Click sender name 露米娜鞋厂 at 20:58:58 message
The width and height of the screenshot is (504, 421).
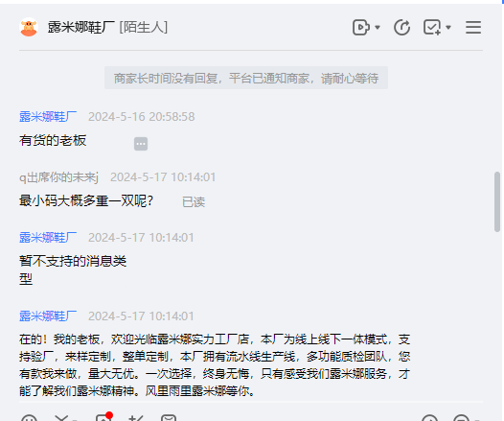pyautogui.click(x=48, y=117)
